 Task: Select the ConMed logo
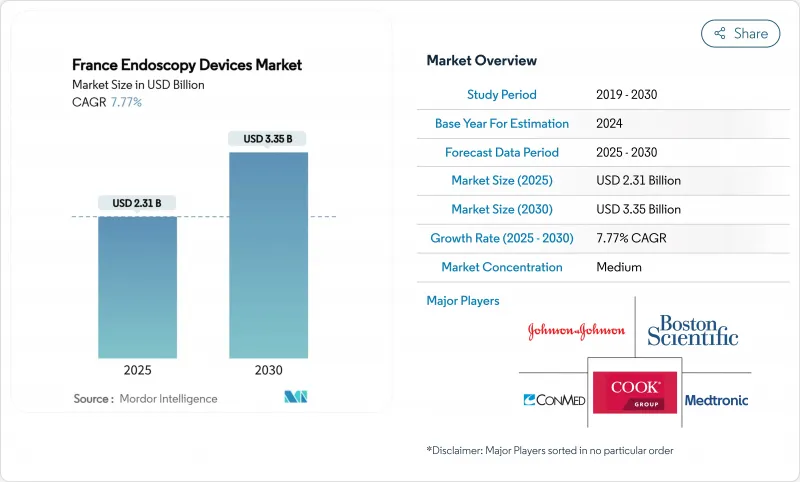pos(554,400)
